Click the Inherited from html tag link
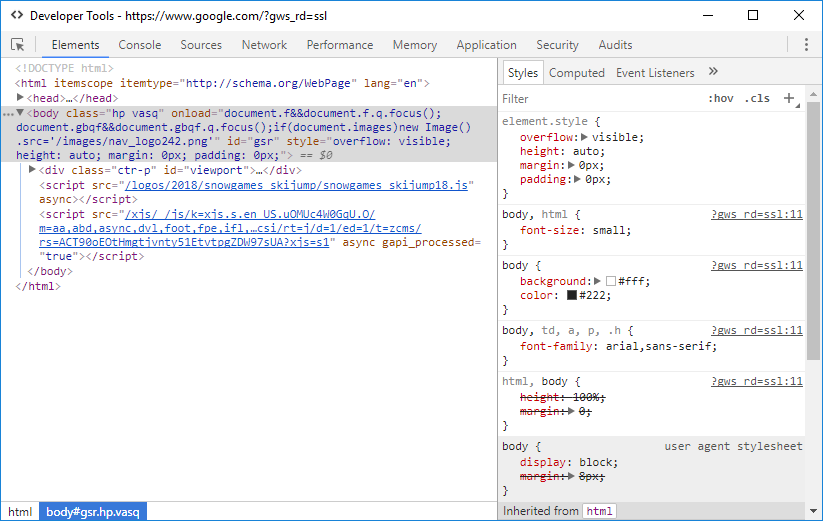823x521 pixels. tap(599, 511)
